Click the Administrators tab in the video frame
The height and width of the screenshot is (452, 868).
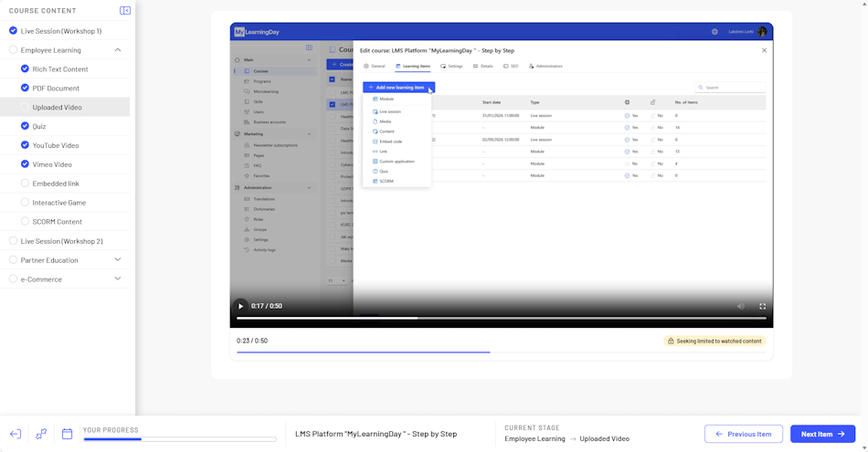[545, 67]
